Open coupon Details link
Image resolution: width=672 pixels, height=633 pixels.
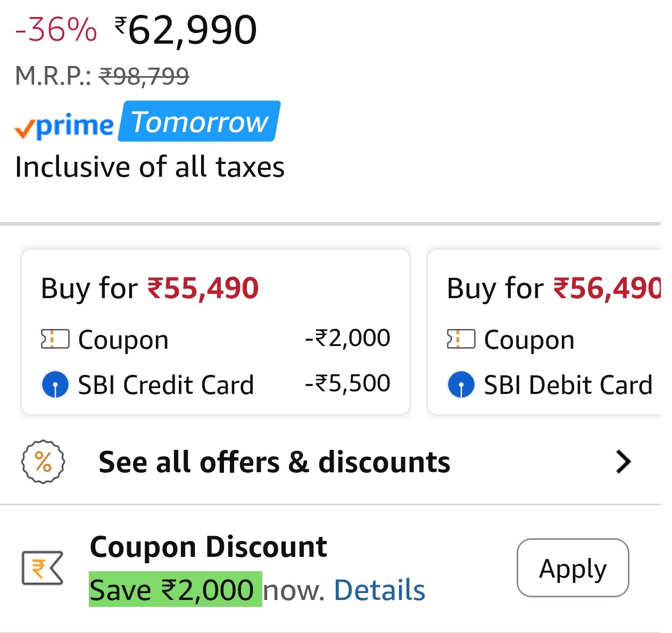pyautogui.click(x=379, y=590)
